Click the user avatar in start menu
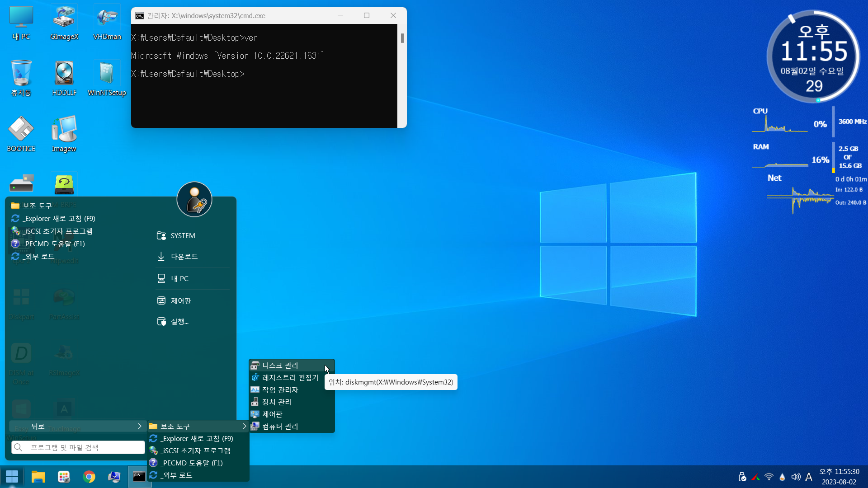 point(194,200)
